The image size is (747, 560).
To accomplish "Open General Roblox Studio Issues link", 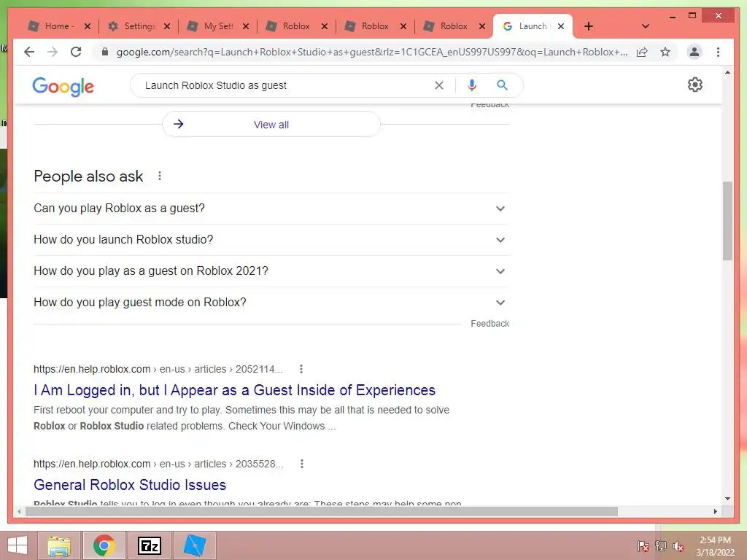I will click(130, 485).
